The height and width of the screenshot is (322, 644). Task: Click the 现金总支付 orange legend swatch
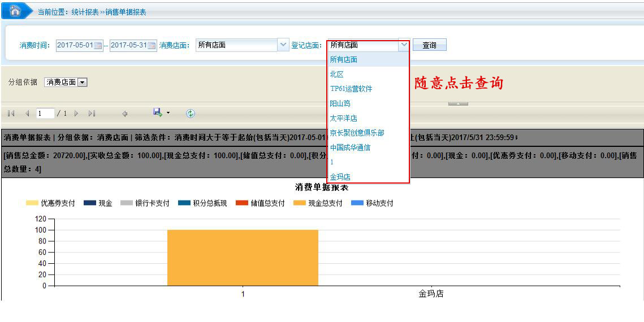pyautogui.click(x=299, y=203)
